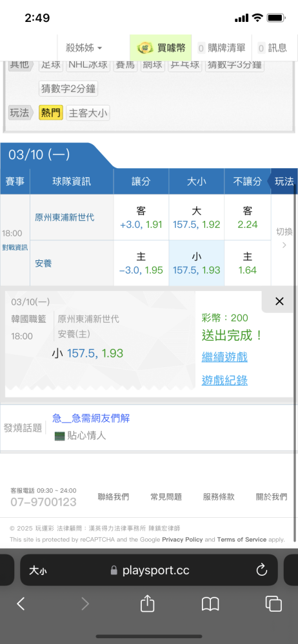
Task: Open the 對戰資訊 matchup info link
Action: pyautogui.click(x=15, y=248)
